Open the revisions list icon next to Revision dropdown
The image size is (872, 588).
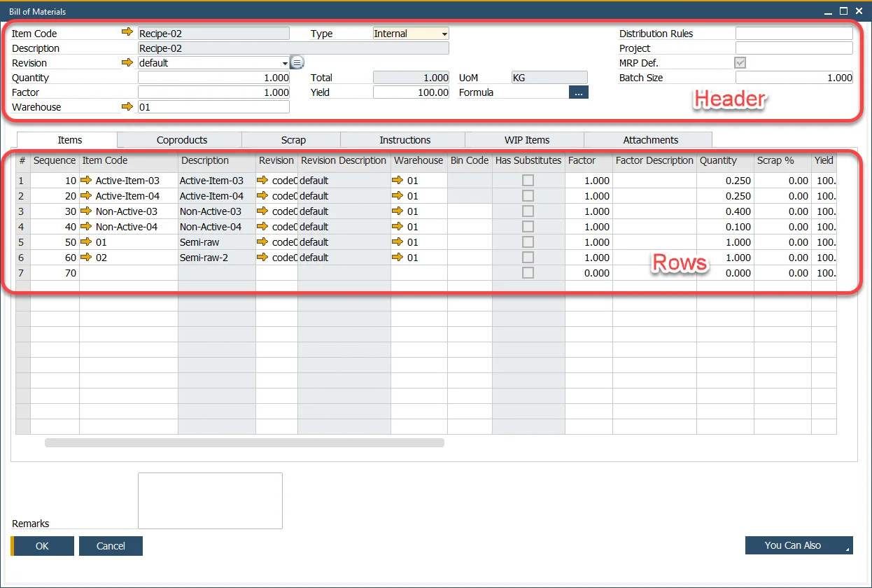point(297,62)
